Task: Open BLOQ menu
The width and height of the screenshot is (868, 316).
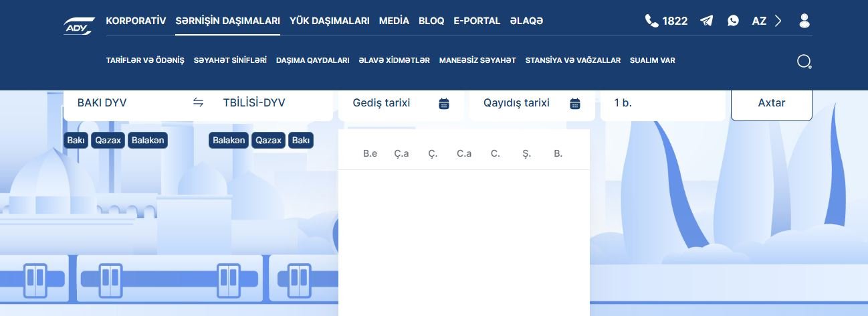Action: coord(431,21)
